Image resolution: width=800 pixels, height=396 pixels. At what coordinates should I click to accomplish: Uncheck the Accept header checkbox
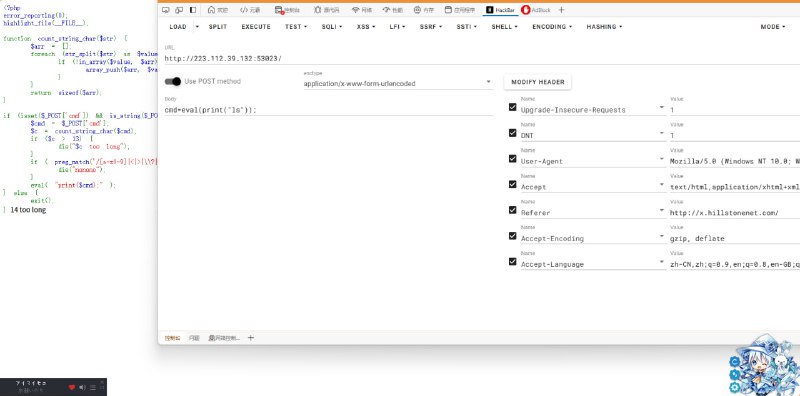point(512,184)
